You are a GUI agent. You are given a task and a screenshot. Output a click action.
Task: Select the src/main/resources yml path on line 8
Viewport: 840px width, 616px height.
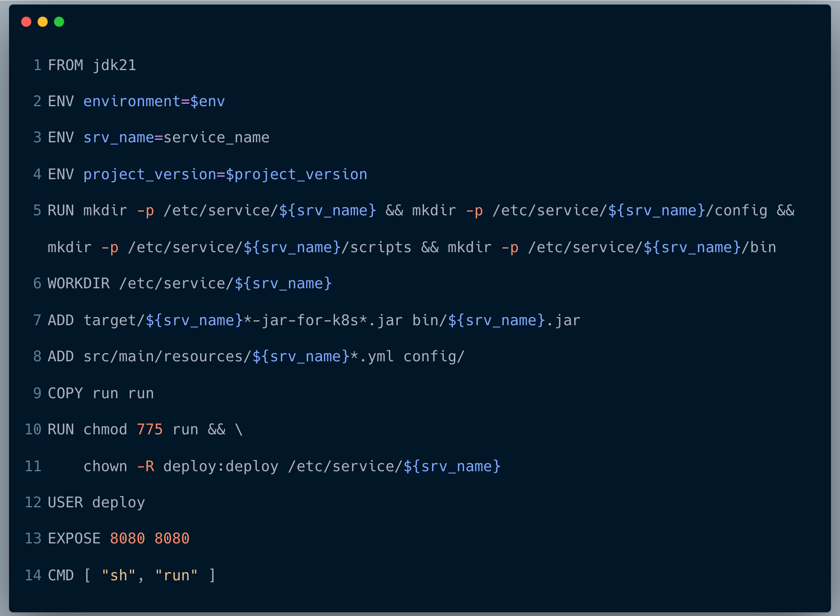coord(238,356)
